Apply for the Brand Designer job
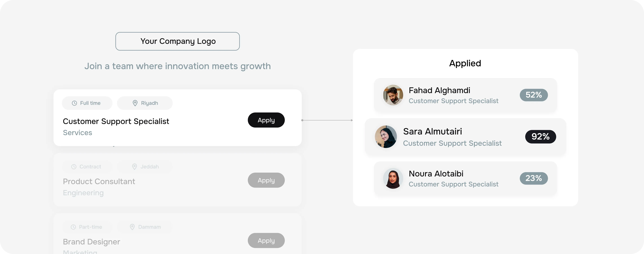This screenshot has width=644, height=254. tap(266, 241)
